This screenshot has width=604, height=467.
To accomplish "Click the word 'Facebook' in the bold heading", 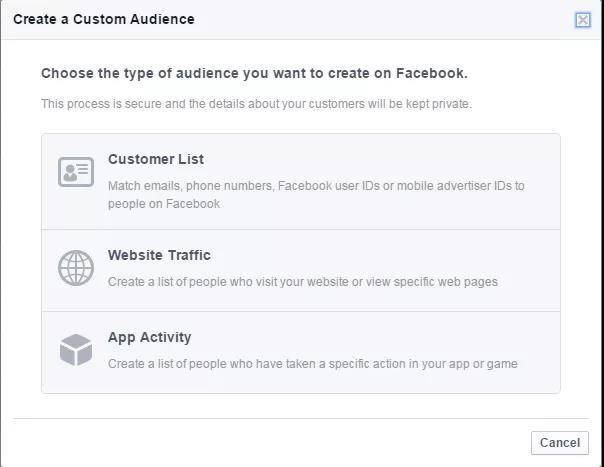I will 430,73.
